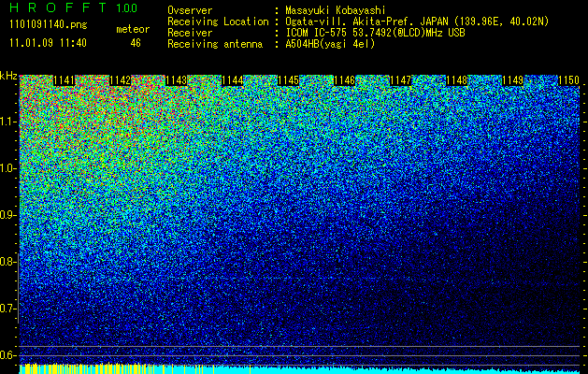Click the Ovserver label
Screen dimensions: 588x374
coord(190,10)
